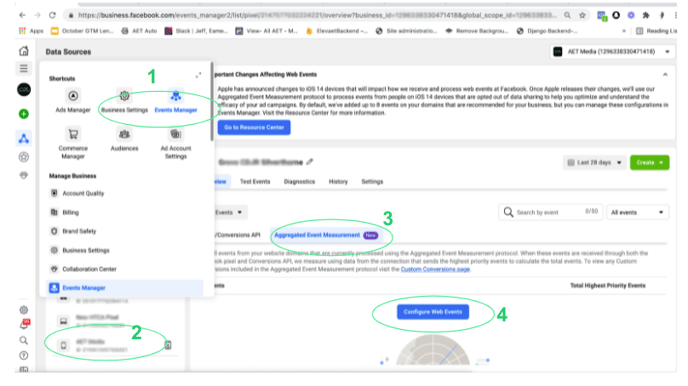Open the star icon in left sidebar
The width and height of the screenshot is (688, 386).
[x=24, y=157]
